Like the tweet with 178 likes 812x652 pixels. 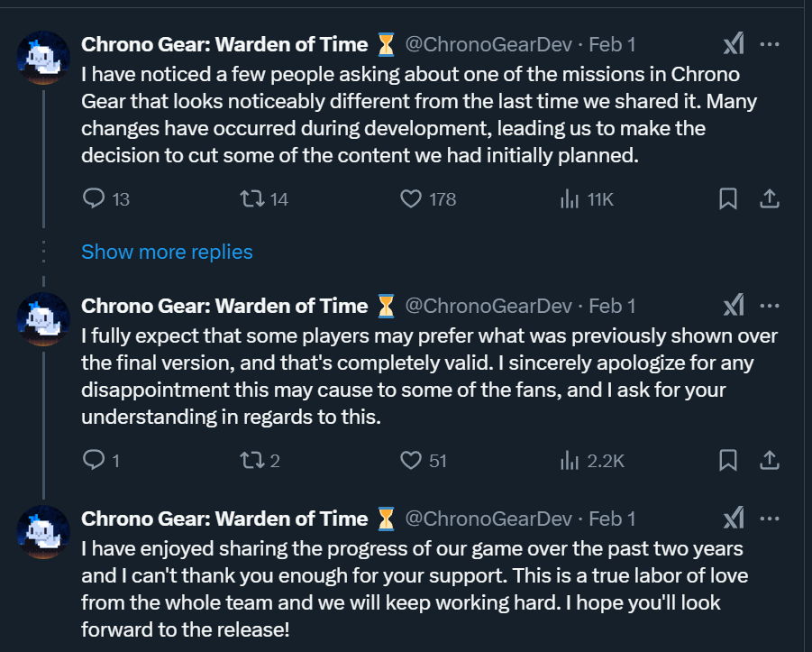pos(412,198)
